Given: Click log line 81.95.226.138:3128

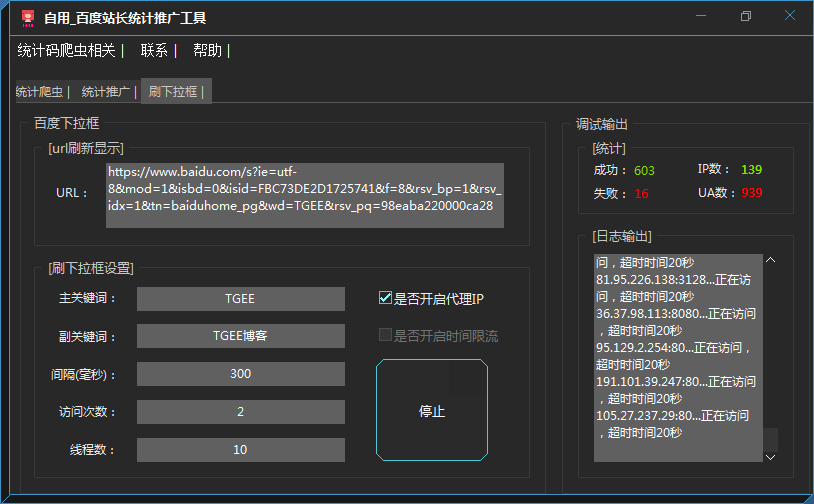Looking at the screenshot, I should click(x=673, y=280).
